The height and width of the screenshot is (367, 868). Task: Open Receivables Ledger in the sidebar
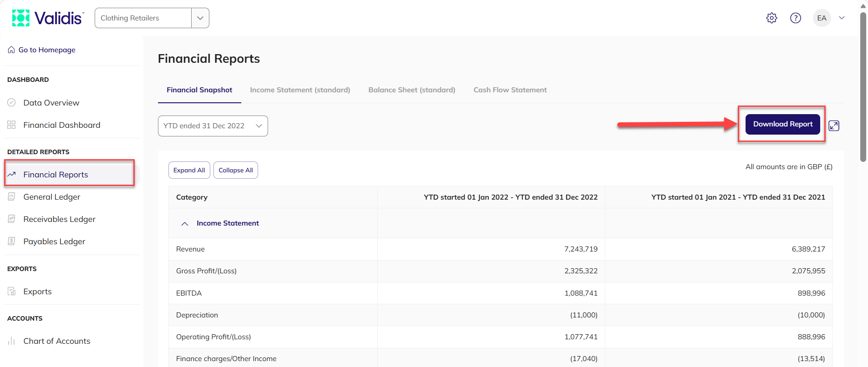tap(60, 219)
